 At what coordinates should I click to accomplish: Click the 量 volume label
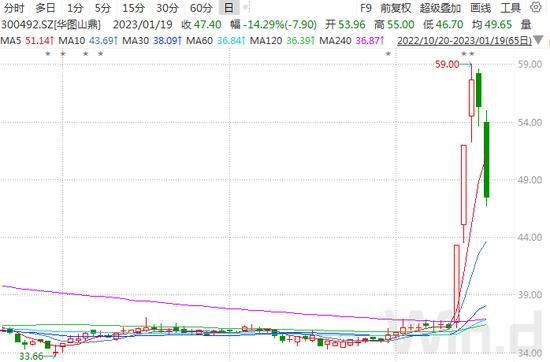coord(526,25)
